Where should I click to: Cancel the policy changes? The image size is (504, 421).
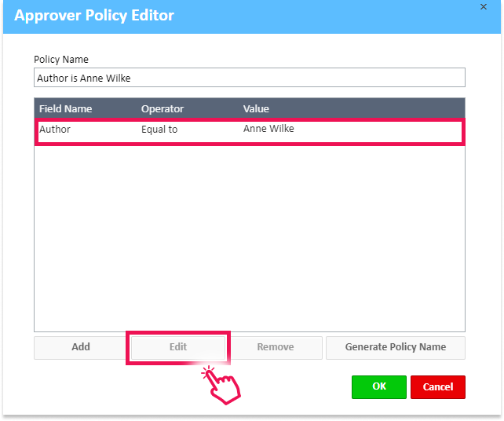point(437,386)
